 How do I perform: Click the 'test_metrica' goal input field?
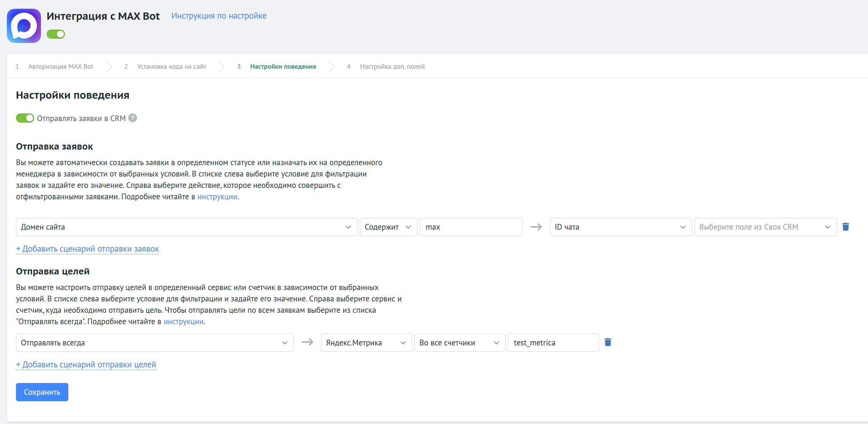(553, 343)
